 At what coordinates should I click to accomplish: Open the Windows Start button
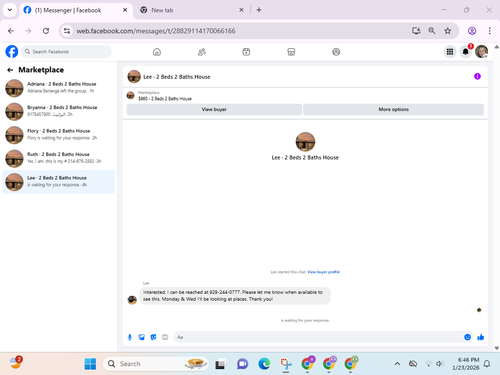tap(90, 364)
